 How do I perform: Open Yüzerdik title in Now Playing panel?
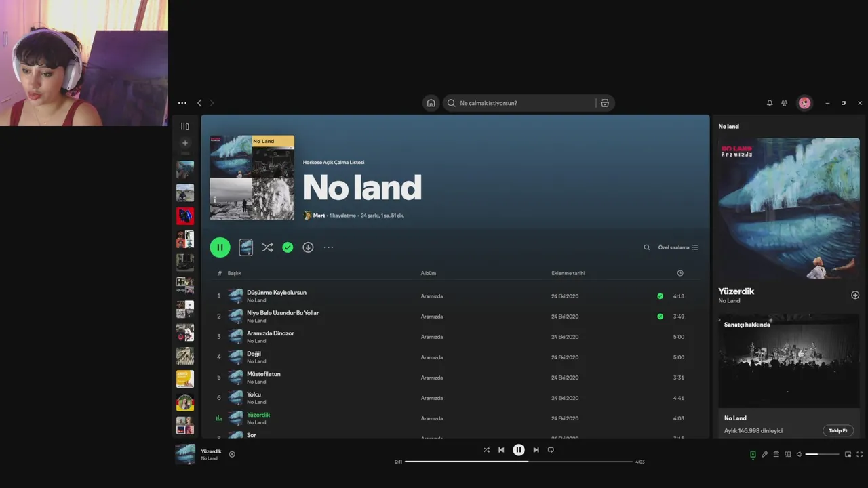click(x=736, y=291)
